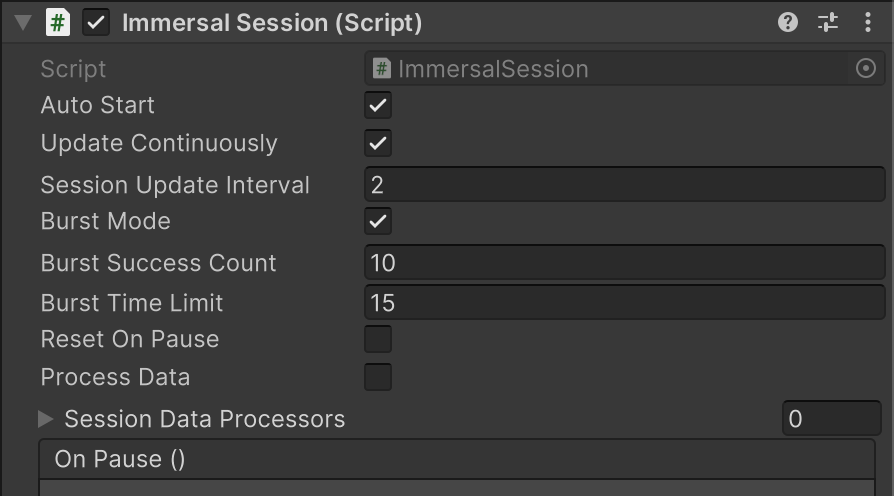Click the C# script icon in header
Viewport: 894px width, 496px height.
point(58,23)
